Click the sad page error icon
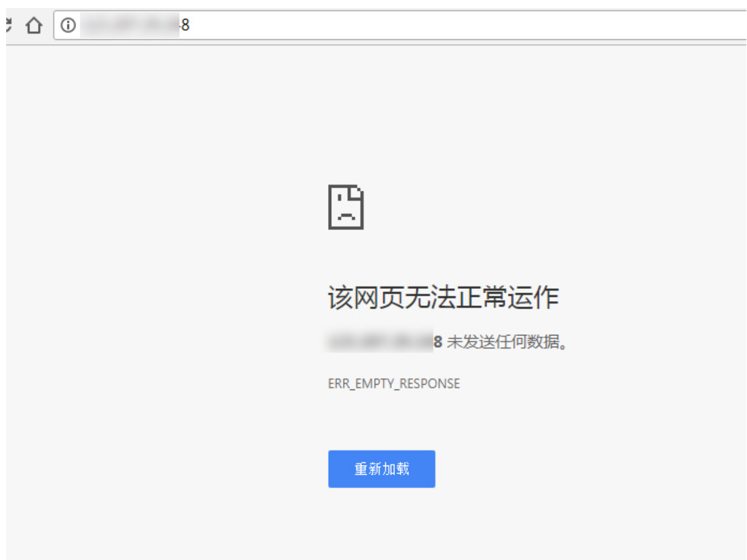The height and width of the screenshot is (560, 747). click(x=346, y=207)
